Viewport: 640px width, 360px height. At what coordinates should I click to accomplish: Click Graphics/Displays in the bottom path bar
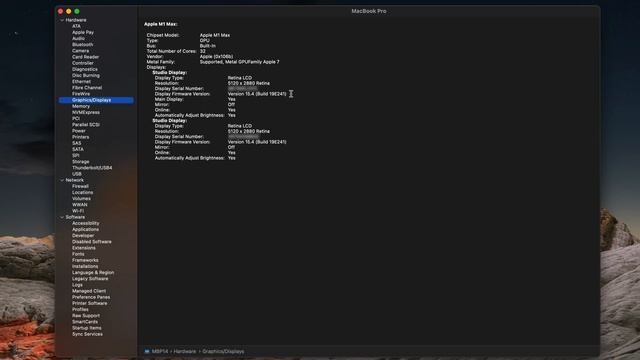point(223,351)
